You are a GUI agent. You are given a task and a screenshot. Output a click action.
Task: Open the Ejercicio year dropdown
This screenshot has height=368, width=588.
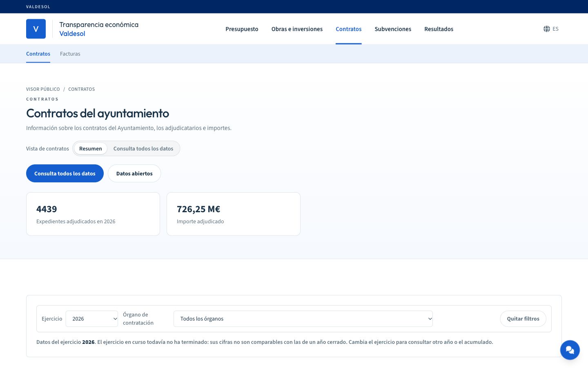click(x=92, y=319)
